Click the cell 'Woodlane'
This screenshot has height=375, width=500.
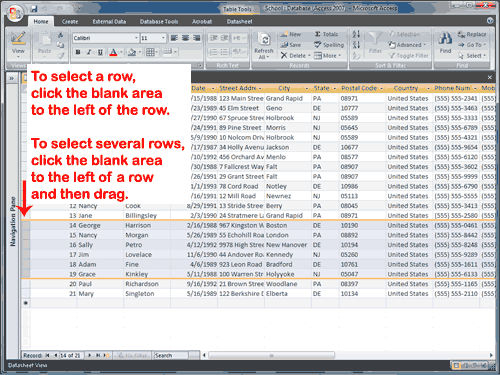click(x=288, y=284)
